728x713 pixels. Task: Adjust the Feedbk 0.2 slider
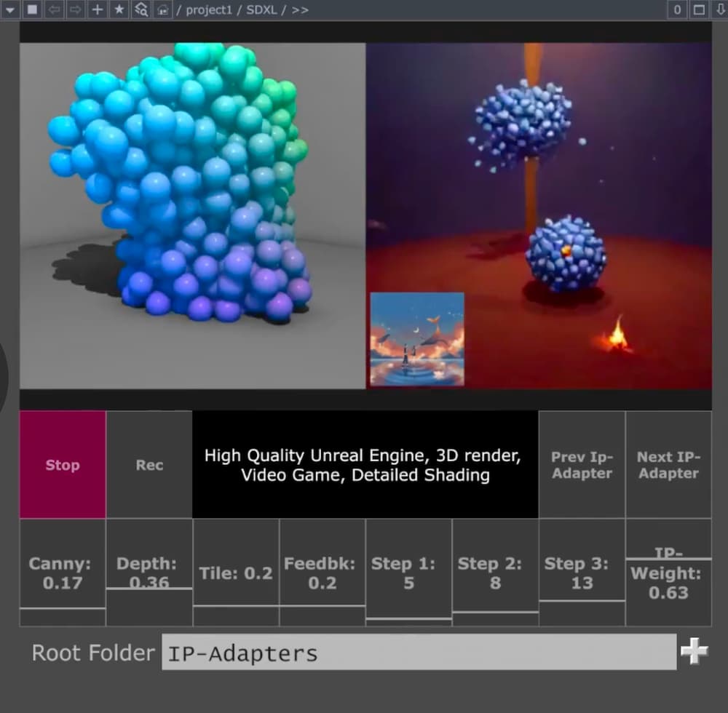pos(323,573)
